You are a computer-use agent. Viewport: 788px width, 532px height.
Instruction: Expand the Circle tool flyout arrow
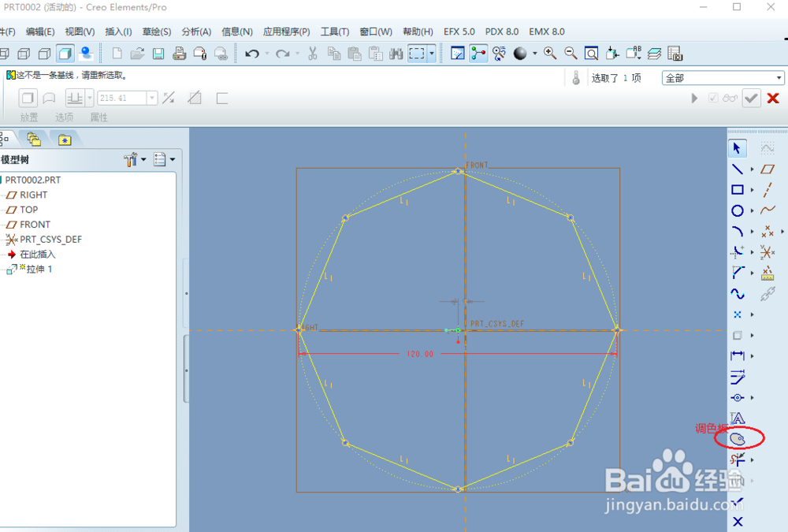pos(753,211)
